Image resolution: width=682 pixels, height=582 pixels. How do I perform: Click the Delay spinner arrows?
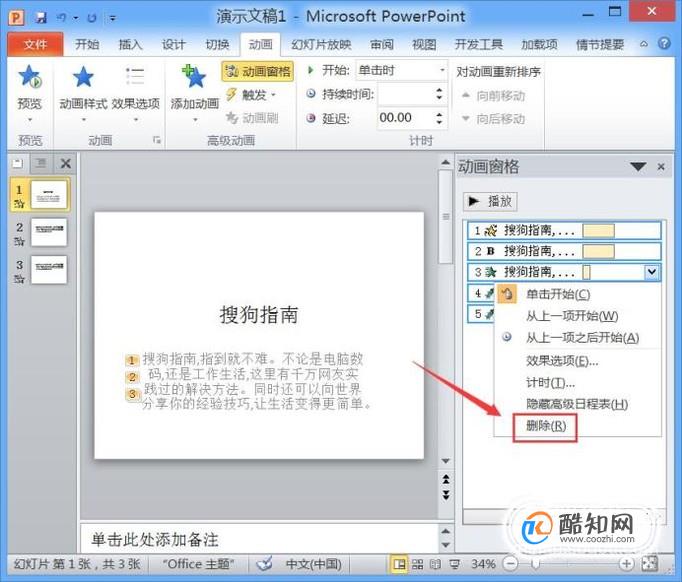pyautogui.click(x=439, y=117)
